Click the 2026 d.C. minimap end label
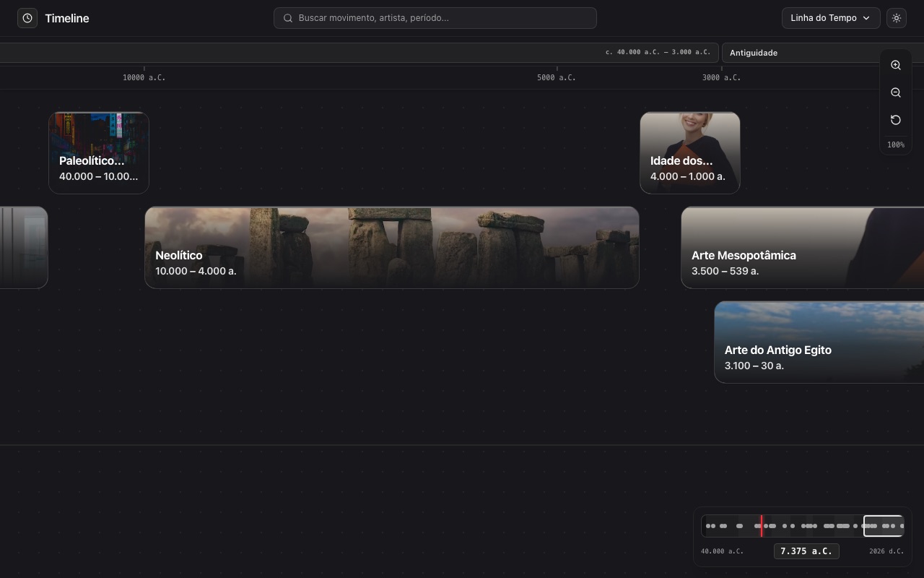Screen dimensions: 924x578 tap(886, 551)
